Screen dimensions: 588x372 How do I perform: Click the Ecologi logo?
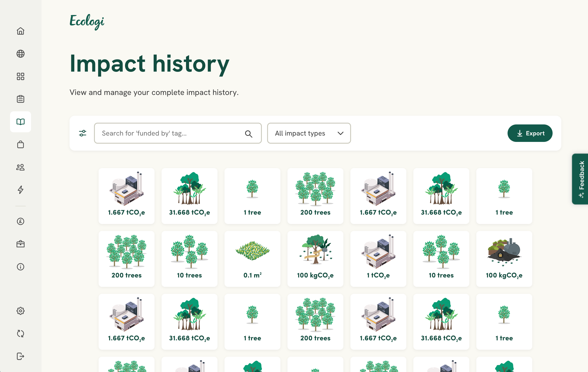pos(87,21)
